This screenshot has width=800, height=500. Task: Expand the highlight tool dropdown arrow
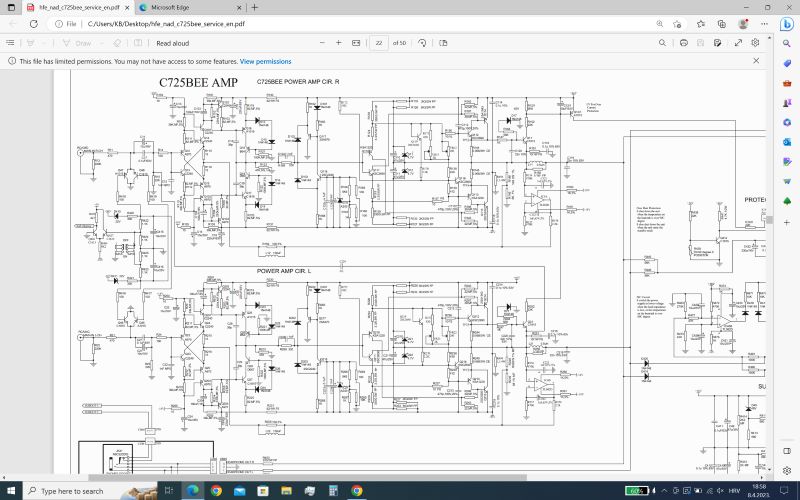tap(44, 43)
